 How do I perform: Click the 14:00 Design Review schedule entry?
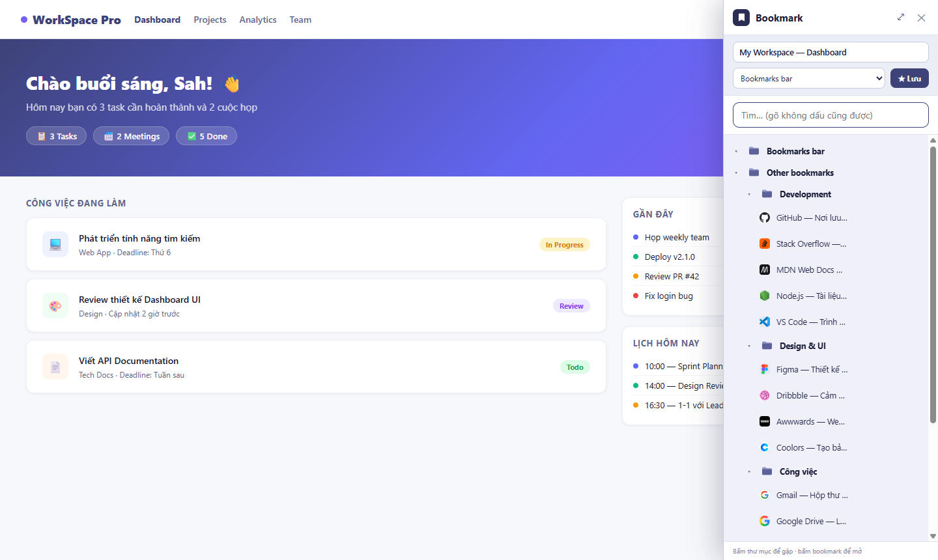tap(678, 385)
